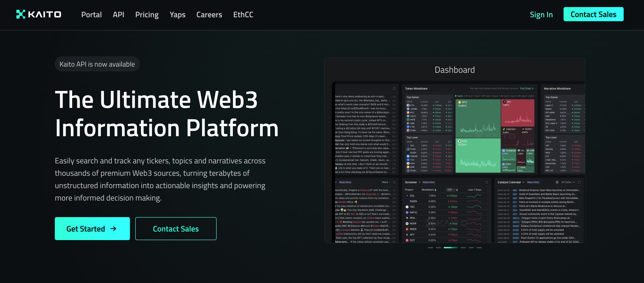Click the PEPE coin icon in Top Gainer
Screen dimensions: 644x283
(408, 120)
